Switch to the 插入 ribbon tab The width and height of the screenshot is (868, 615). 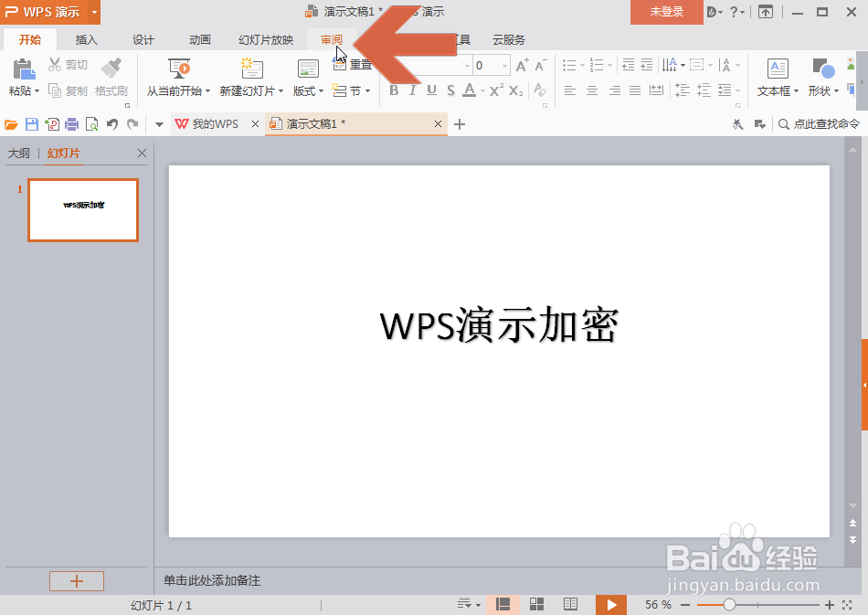(x=86, y=39)
